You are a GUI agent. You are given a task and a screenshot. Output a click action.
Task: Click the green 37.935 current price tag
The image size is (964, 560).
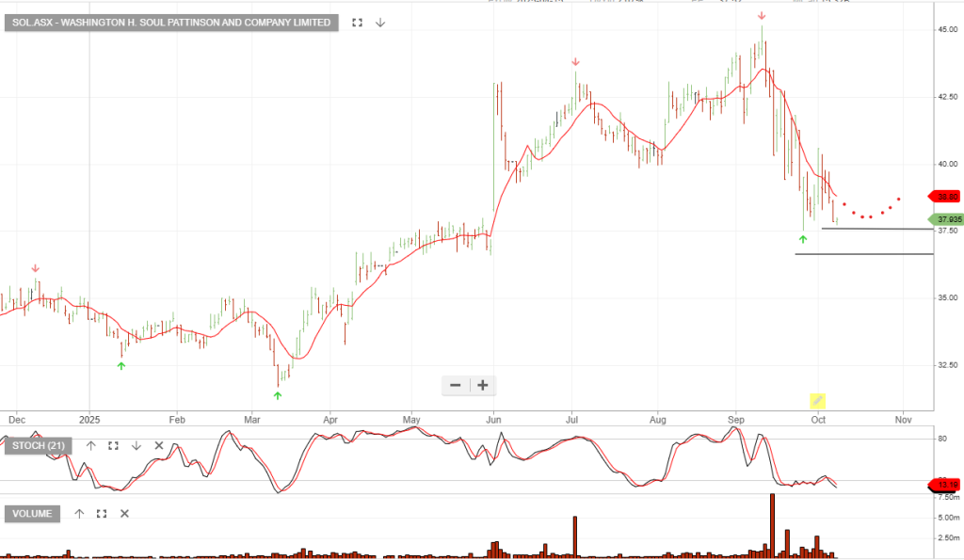[x=945, y=219]
